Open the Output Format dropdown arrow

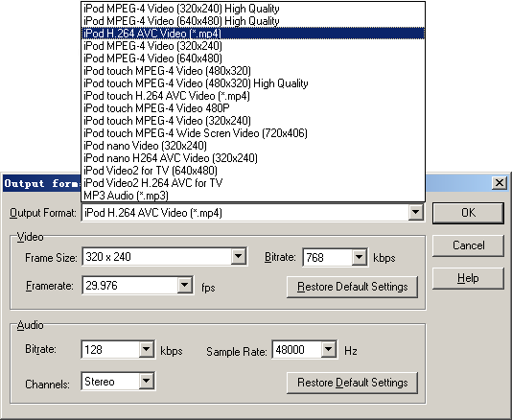[416, 213]
